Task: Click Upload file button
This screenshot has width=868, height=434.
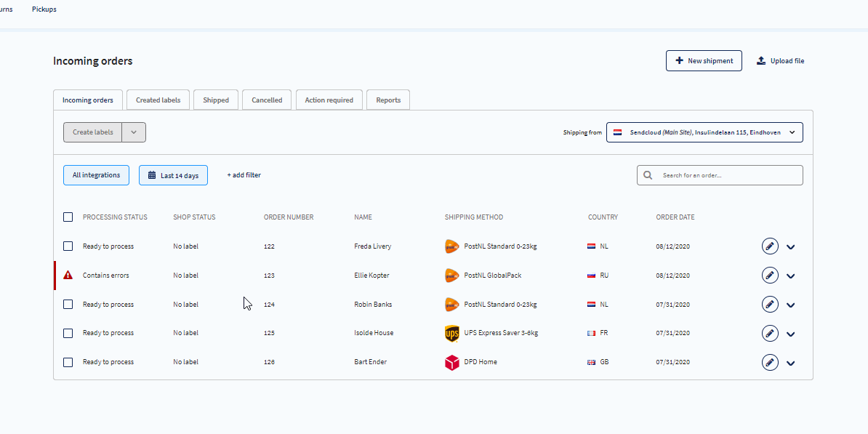Action: 781,61
